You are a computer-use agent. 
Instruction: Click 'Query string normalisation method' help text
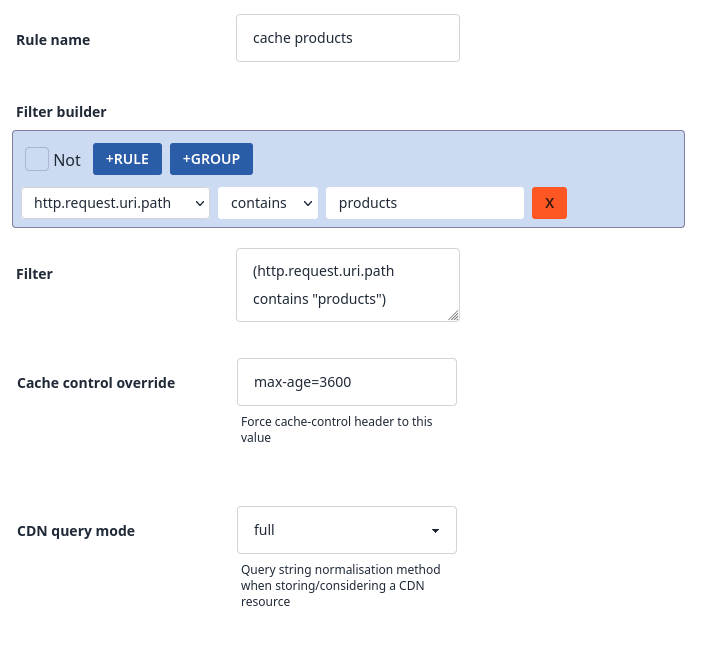click(340, 586)
